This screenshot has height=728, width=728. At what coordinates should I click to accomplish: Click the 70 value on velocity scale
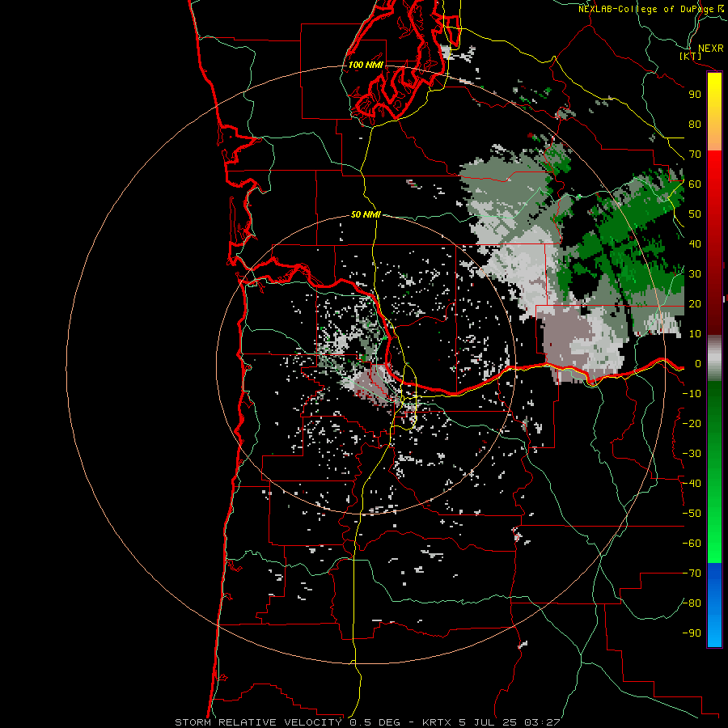695,154
